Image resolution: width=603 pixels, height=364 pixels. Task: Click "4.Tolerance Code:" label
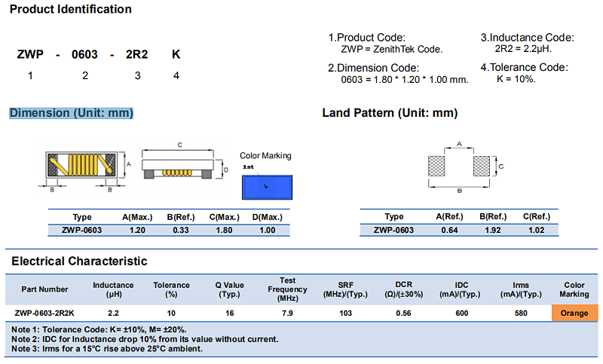point(524,68)
